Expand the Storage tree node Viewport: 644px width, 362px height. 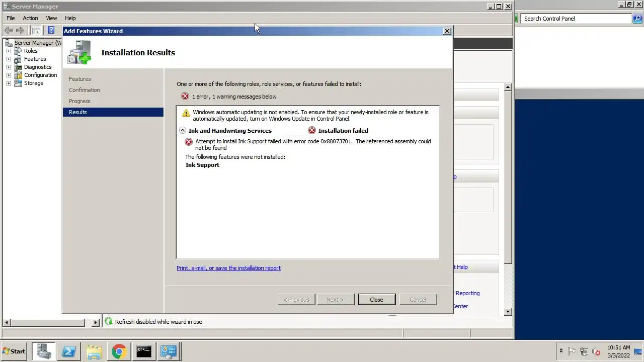9,83
